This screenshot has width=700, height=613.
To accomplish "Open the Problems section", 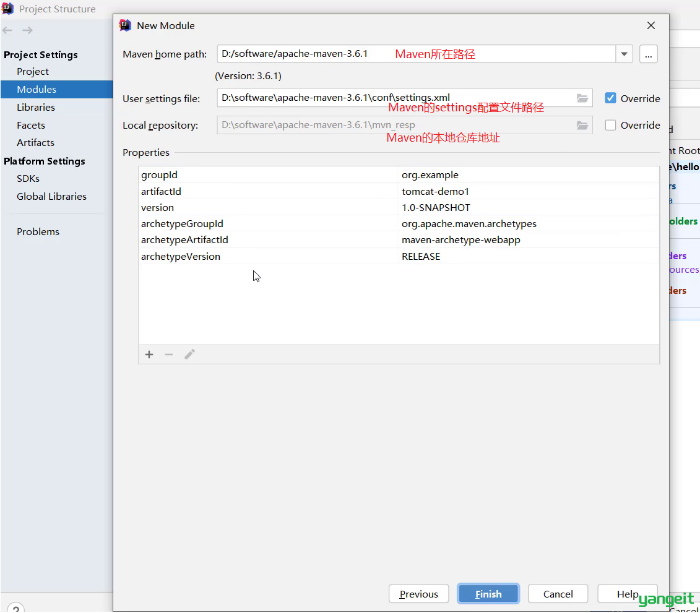I will click(x=38, y=231).
